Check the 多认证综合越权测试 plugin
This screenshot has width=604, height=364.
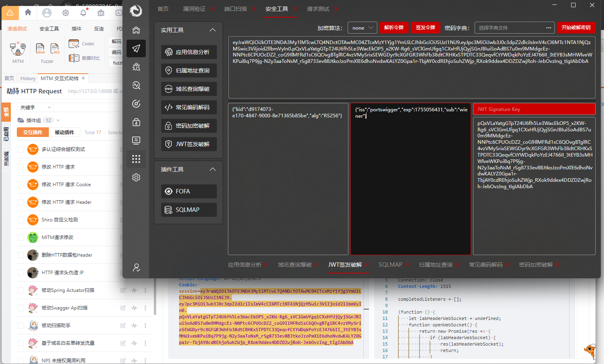(21, 149)
